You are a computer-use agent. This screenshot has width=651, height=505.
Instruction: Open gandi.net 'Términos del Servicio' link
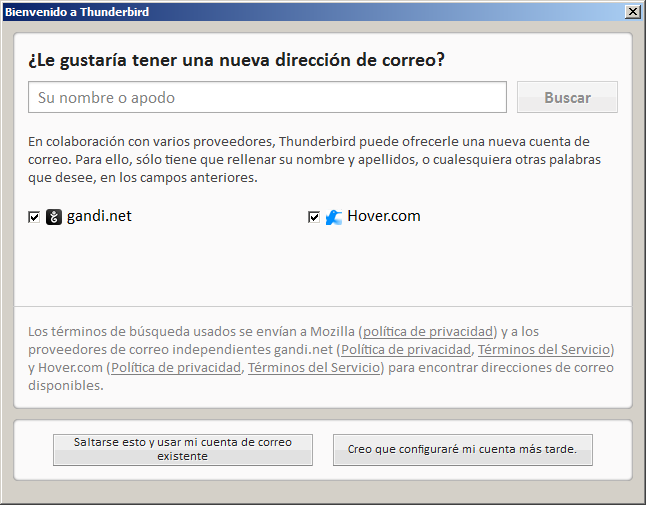(x=544, y=349)
